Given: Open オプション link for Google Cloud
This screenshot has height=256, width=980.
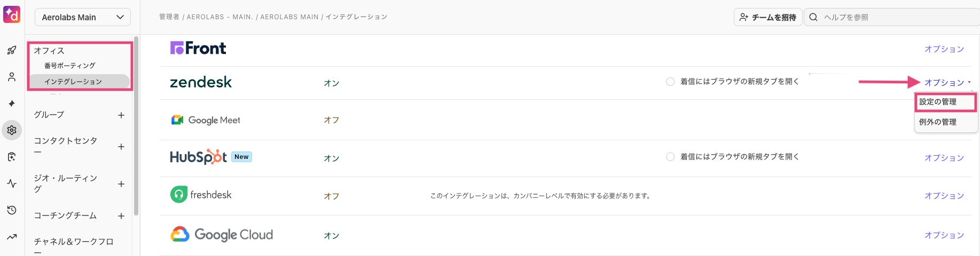Looking at the screenshot, I should [x=944, y=235].
